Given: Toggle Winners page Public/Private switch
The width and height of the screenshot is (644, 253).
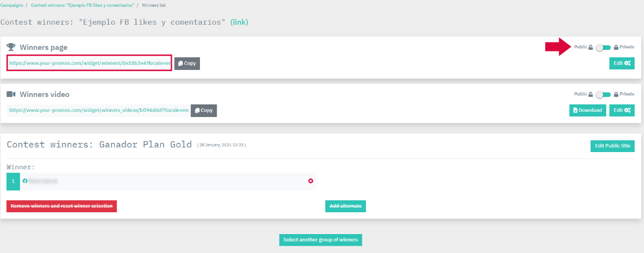Looking at the screenshot, I should pos(603,47).
